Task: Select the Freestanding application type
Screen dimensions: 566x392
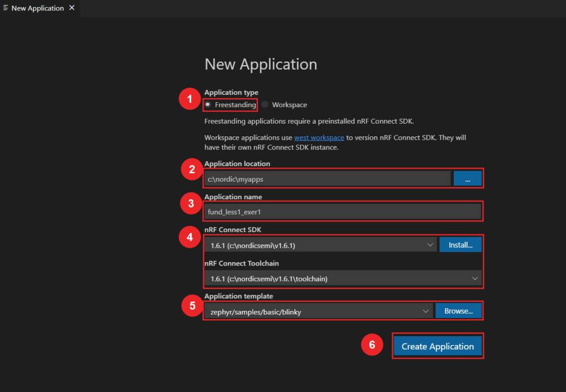Action: point(208,104)
